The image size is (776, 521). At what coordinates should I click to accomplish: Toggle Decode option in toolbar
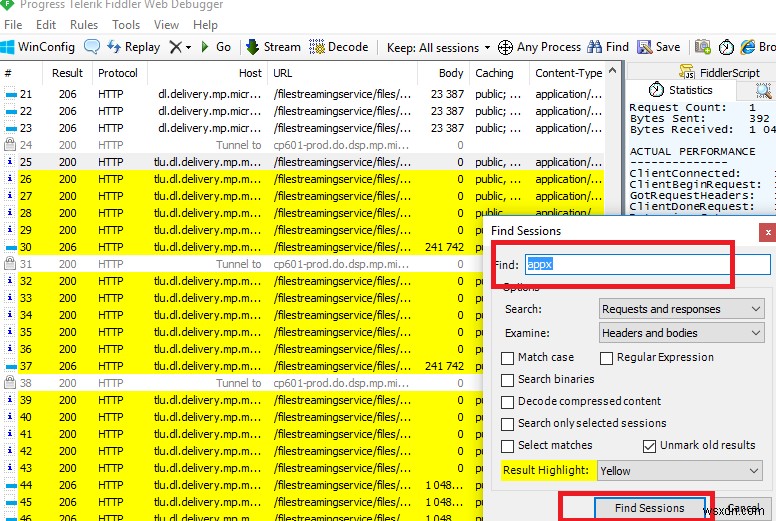pyautogui.click(x=339, y=47)
